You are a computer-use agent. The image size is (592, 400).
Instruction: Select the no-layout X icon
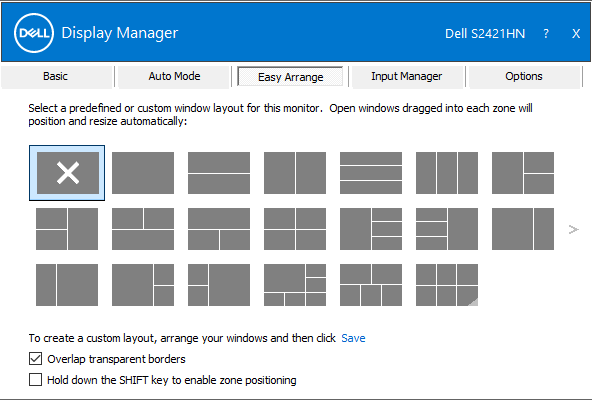click(68, 173)
